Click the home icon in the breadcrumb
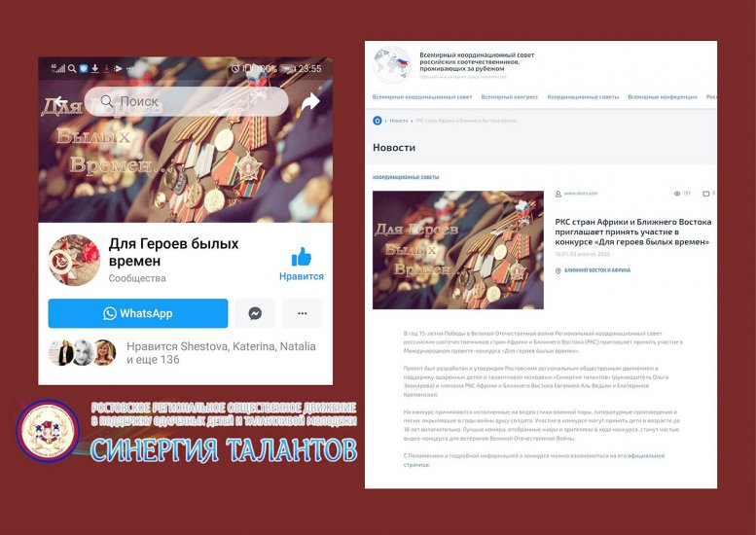 (x=378, y=121)
